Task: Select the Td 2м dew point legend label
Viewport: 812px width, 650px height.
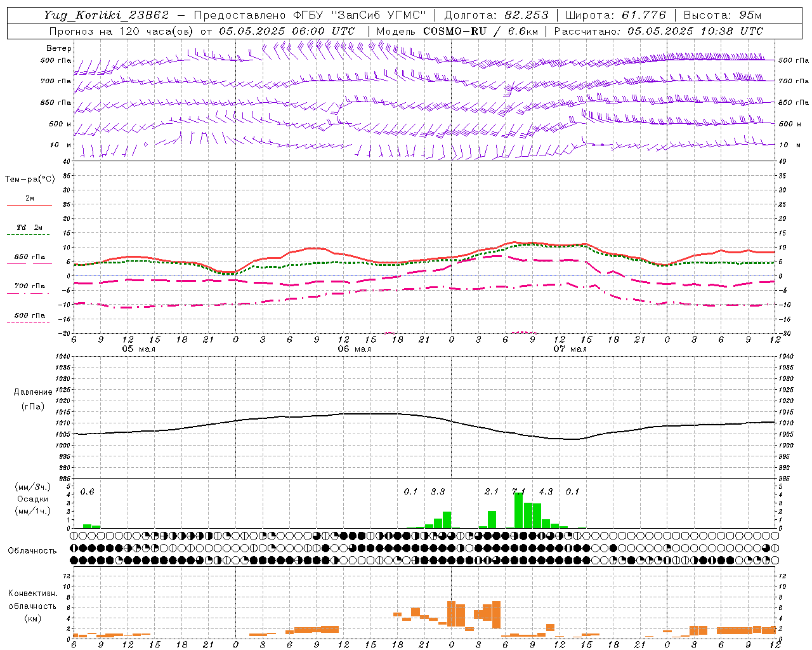Action: click(29, 227)
